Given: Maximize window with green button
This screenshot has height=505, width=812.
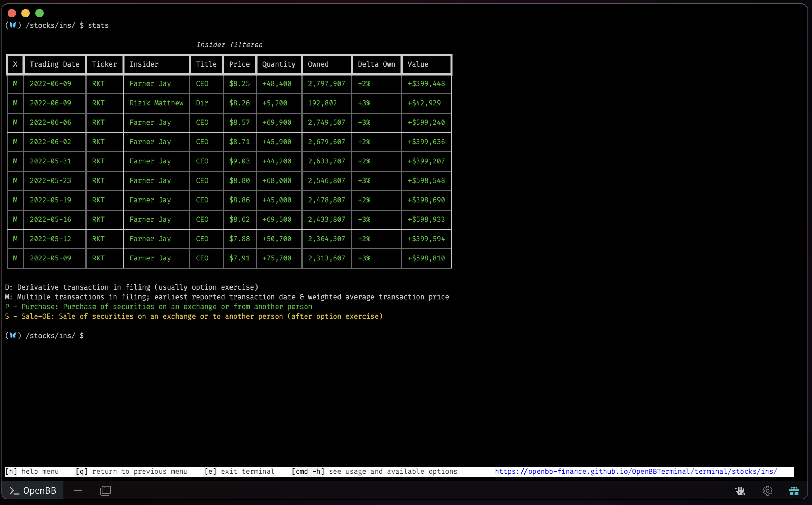Looking at the screenshot, I should (39, 13).
